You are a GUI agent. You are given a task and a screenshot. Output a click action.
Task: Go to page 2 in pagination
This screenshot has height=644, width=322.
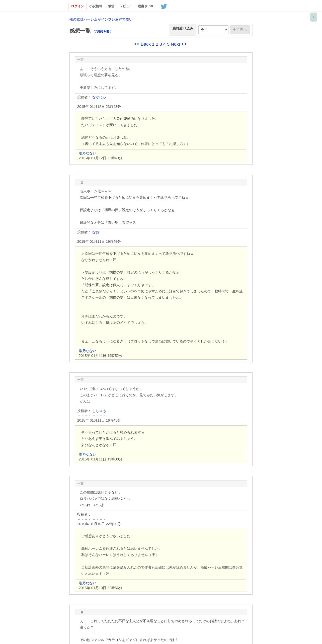pyautogui.click(x=157, y=44)
